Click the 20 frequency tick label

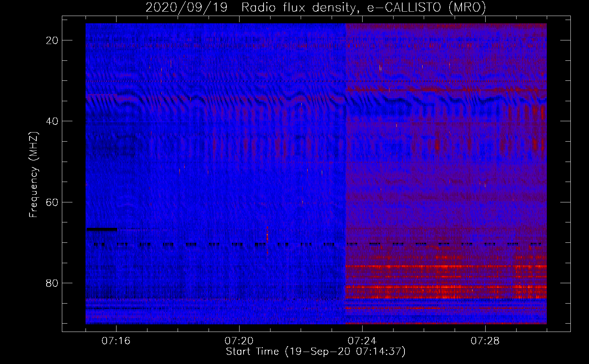[x=52, y=40]
